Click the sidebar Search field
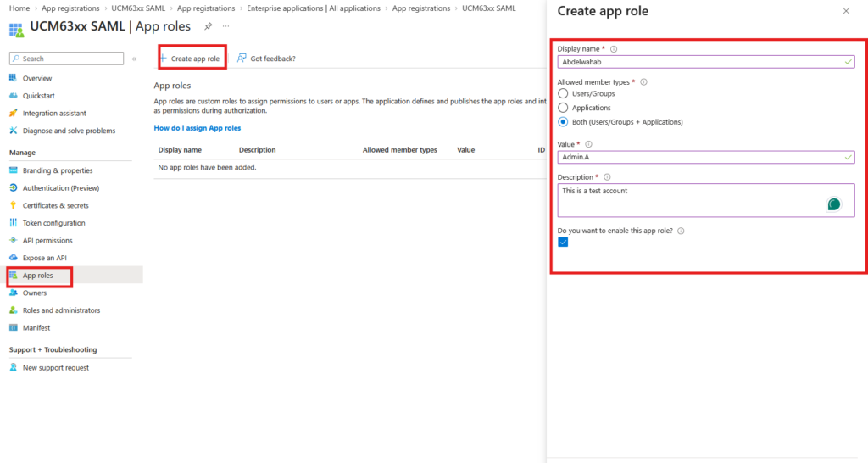868x463 pixels. (66, 59)
